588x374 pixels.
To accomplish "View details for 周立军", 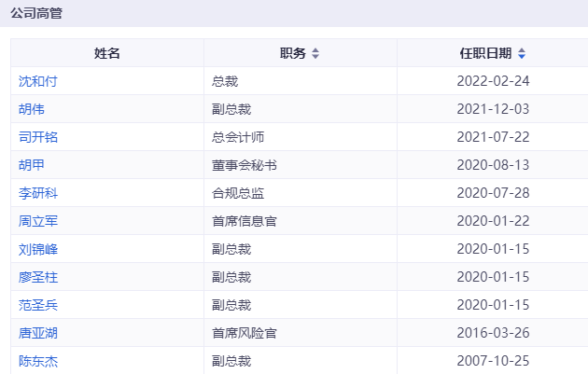I will 38,221.
